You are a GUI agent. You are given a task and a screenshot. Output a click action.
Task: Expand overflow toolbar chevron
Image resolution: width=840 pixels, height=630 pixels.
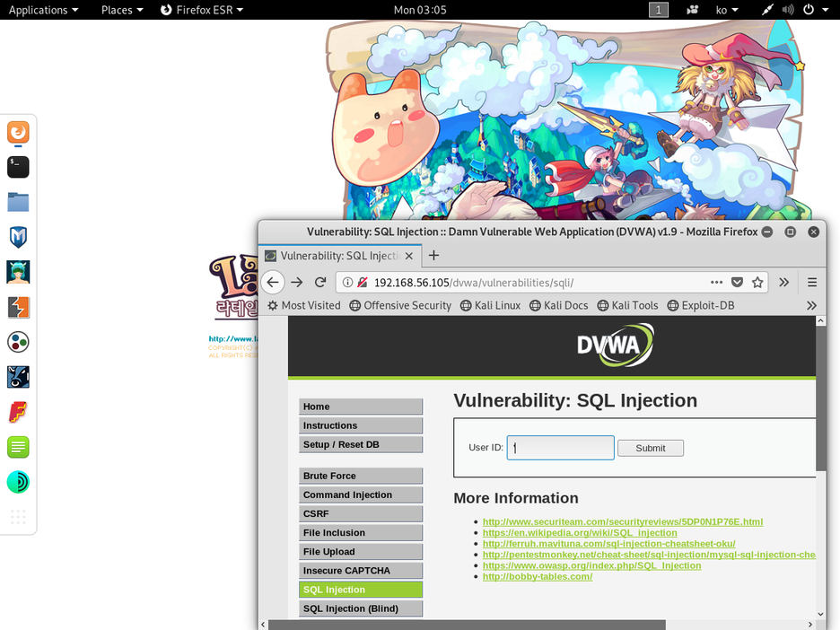coord(783,283)
